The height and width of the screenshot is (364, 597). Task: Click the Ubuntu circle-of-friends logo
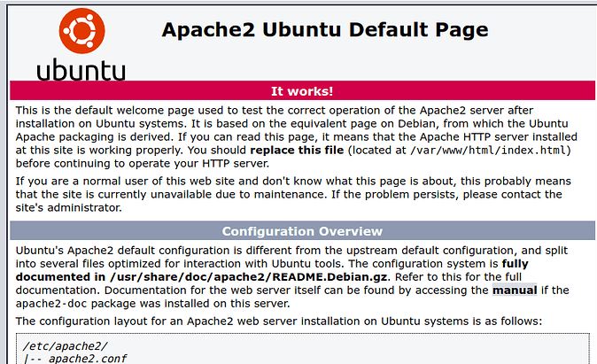81,31
